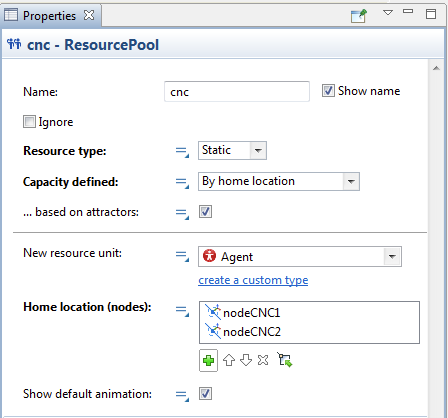Remove node with the X delete icon

[x=263, y=360]
